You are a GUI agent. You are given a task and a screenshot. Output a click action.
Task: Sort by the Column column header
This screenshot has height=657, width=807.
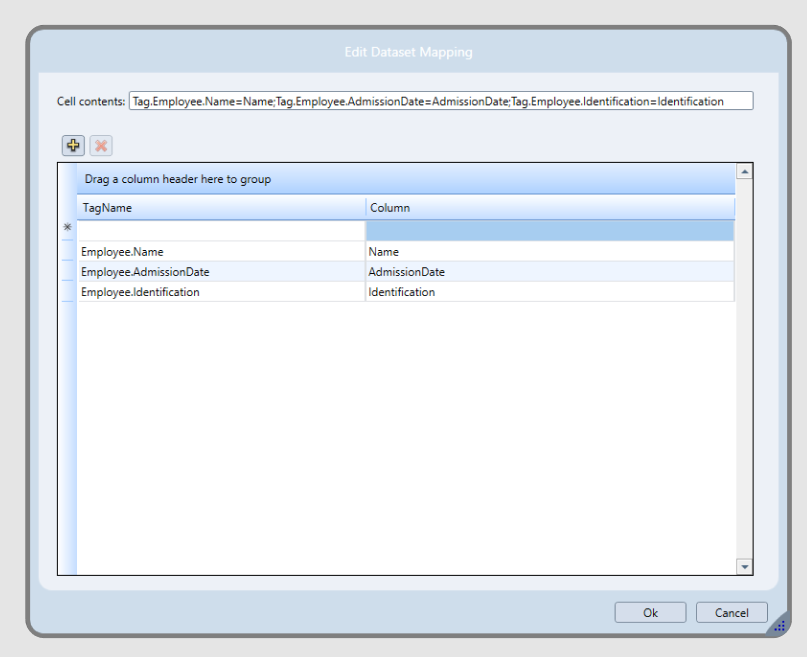pos(549,208)
